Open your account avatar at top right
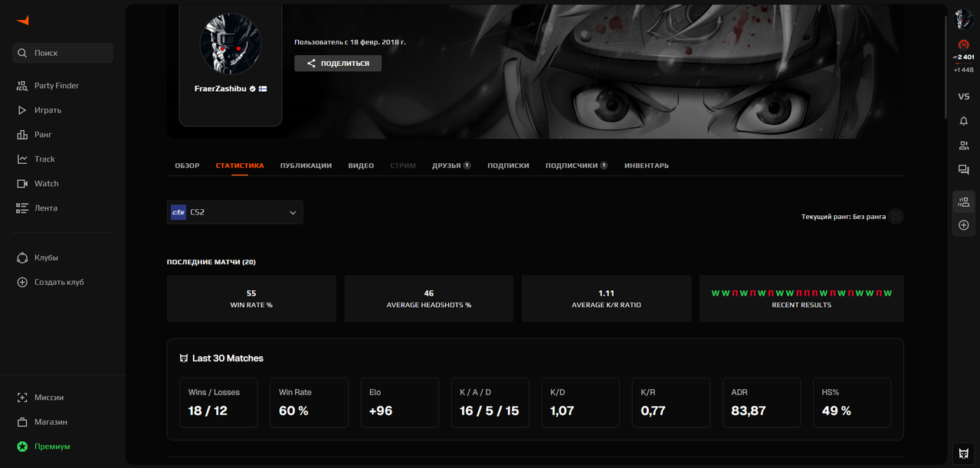The height and width of the screenshot is (468, 980). coord(964,20)
